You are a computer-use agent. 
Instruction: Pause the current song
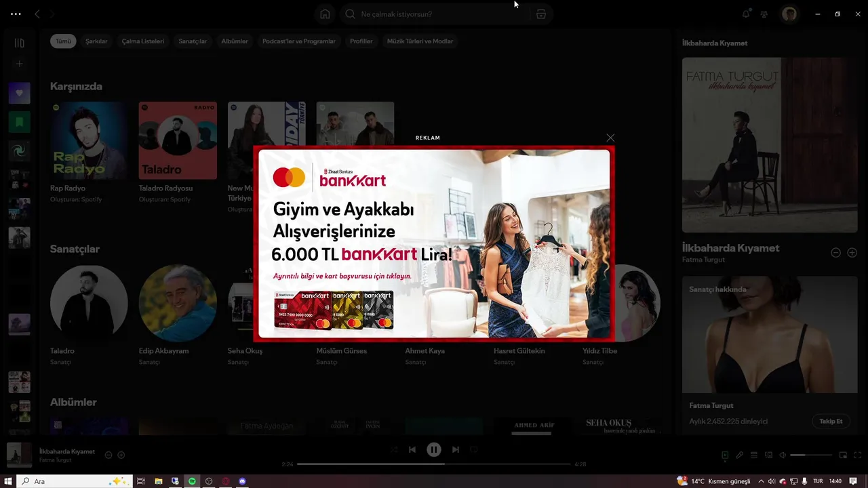(x=434, y=449)
